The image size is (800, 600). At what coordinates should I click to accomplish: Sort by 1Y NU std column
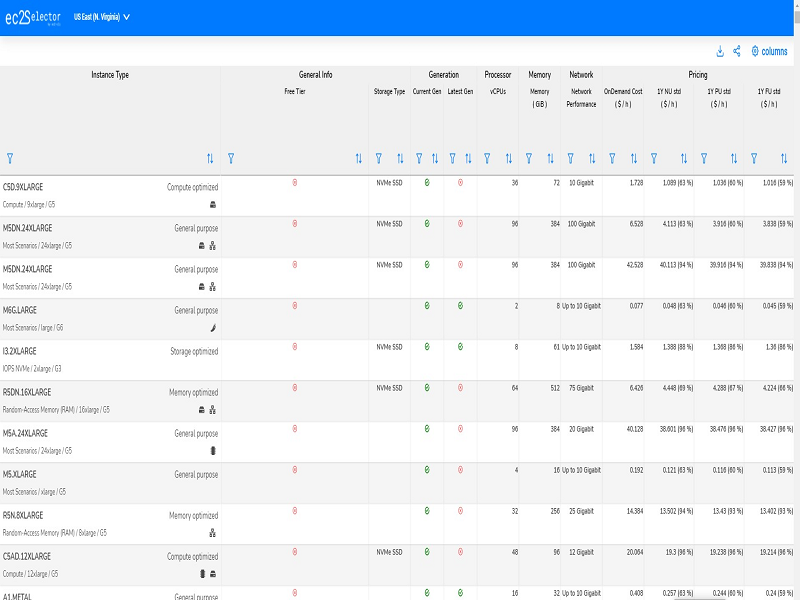[684, 159]
